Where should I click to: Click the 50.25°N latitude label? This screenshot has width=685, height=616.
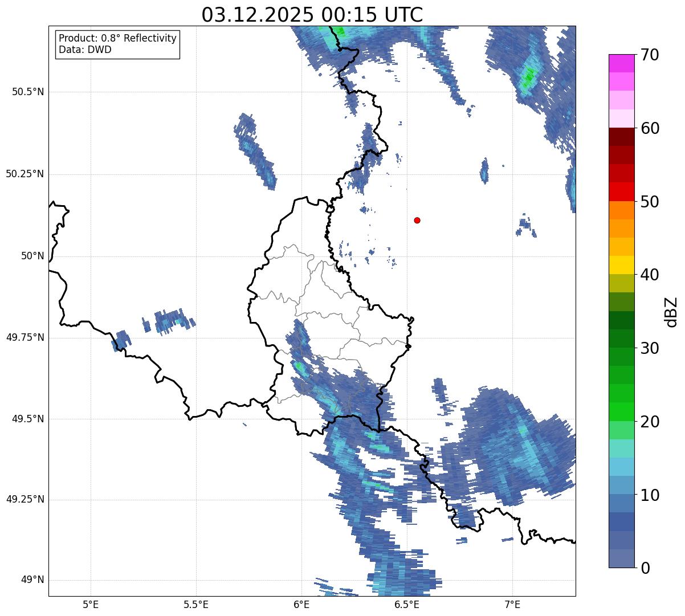[x=25, y=174]
